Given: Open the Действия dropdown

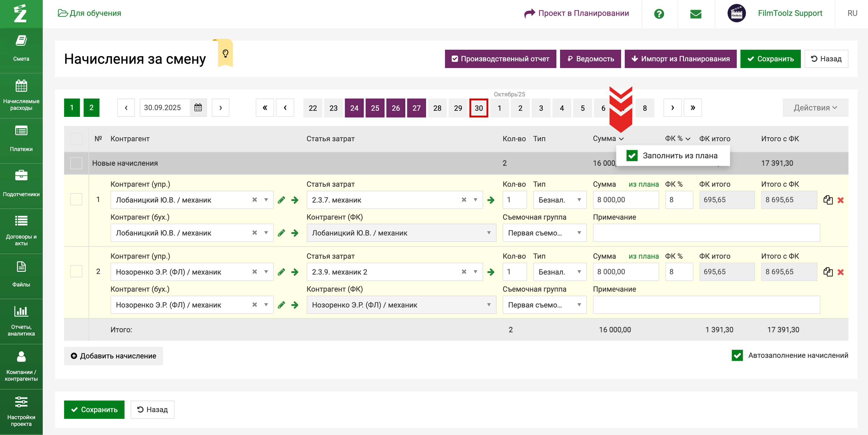Looking at the screenshot, I should tap(815, 108).
